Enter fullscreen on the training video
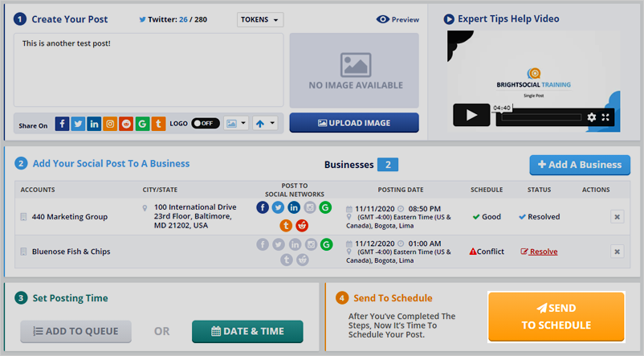 pyautogui.click(x=606, y=117)
